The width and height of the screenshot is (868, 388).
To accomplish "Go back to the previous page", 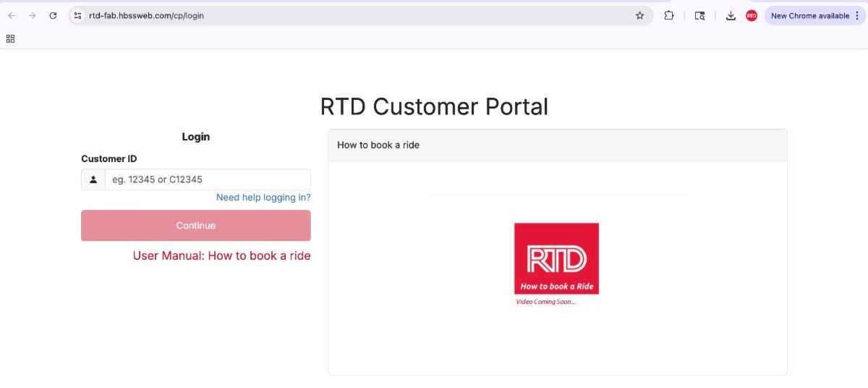I will [12, 15].
